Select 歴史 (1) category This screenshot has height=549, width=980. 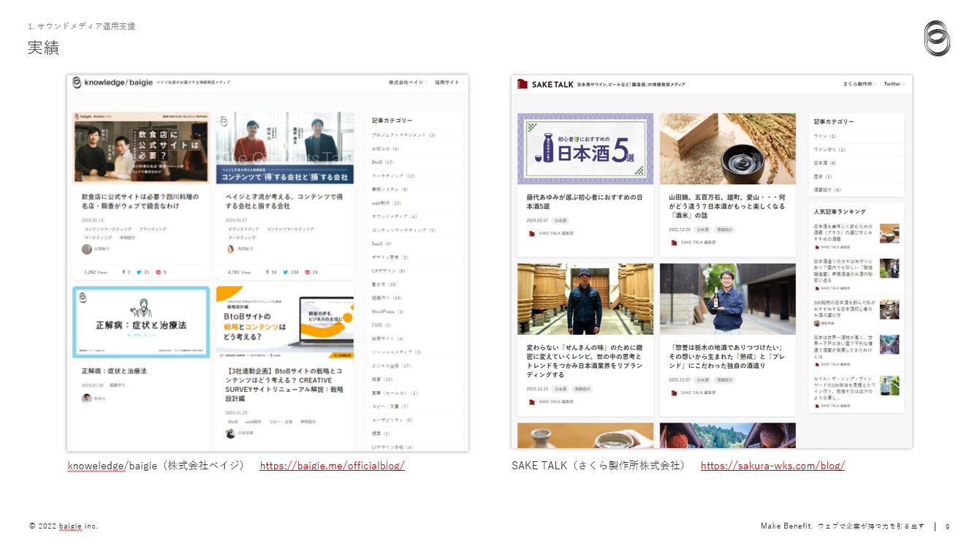[x=822, y=176]
